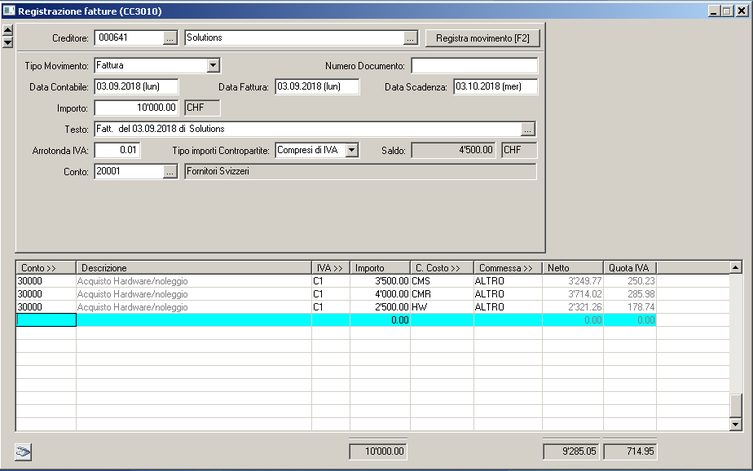Expand the Tipo Movimento dropdown
The image size is (753, 471).
[x=213, y=66]
